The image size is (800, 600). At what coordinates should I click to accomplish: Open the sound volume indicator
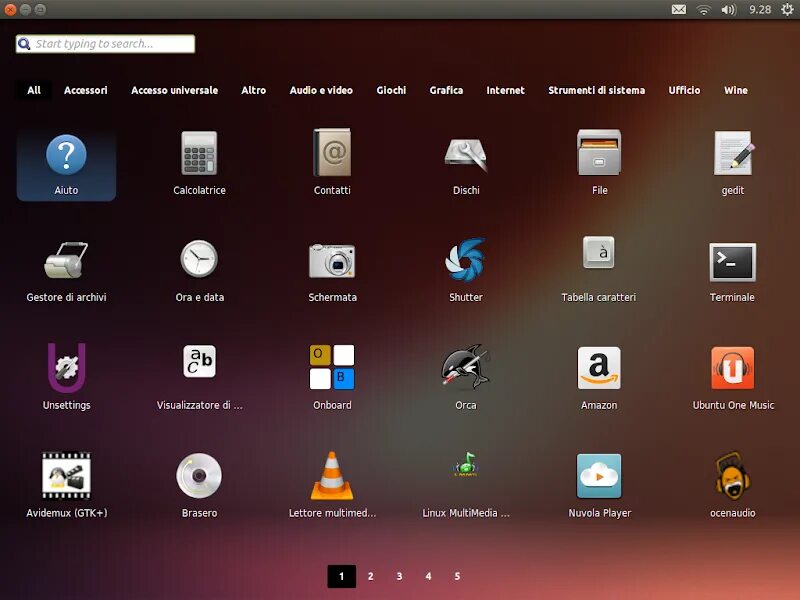point(729,10)
